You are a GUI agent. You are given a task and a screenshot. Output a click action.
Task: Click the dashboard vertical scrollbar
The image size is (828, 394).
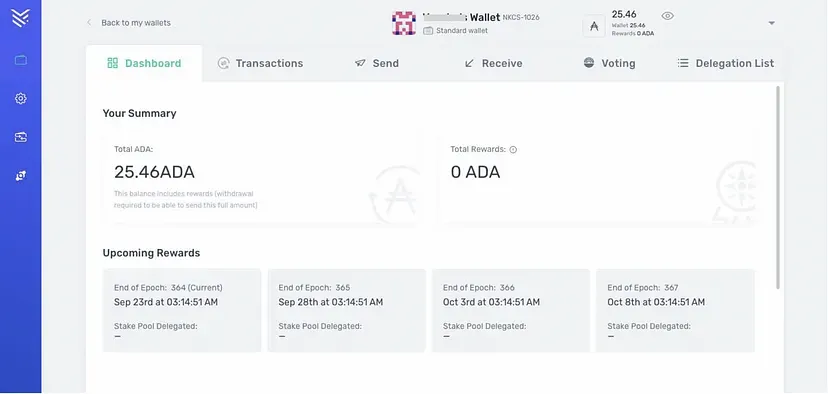click(x=778, y=187)
